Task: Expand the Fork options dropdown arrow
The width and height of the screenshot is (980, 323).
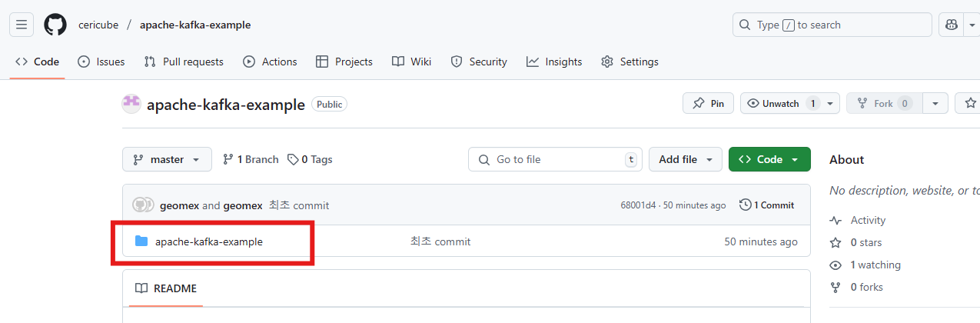Action: pyautogui.click(x=935, y=103)
